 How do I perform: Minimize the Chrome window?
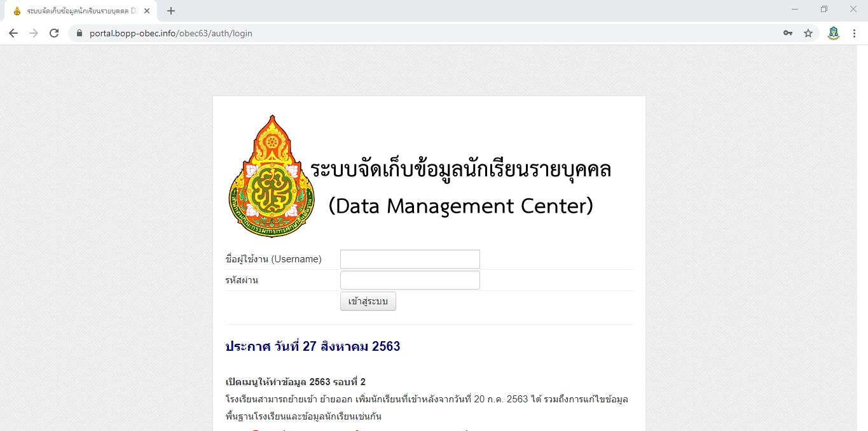795,9
